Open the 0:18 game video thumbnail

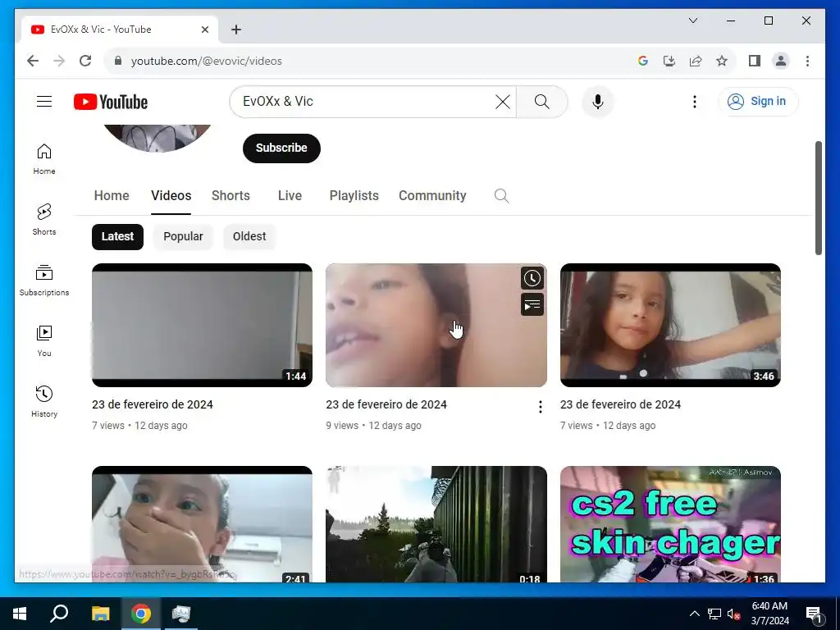click(x=436, y=524)
